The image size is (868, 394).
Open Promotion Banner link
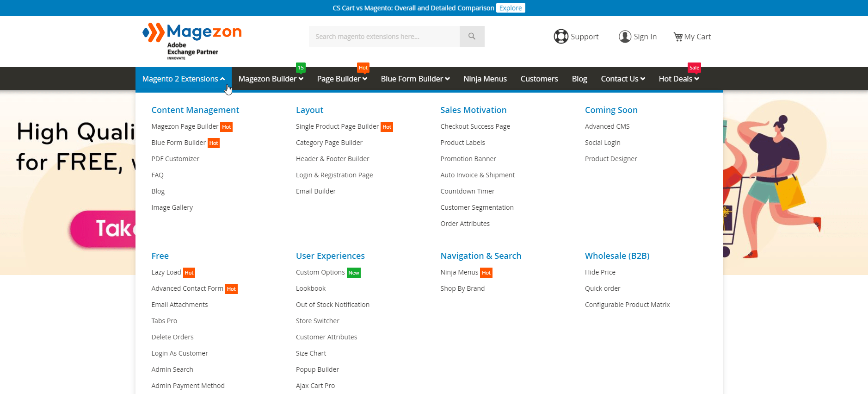468,159
